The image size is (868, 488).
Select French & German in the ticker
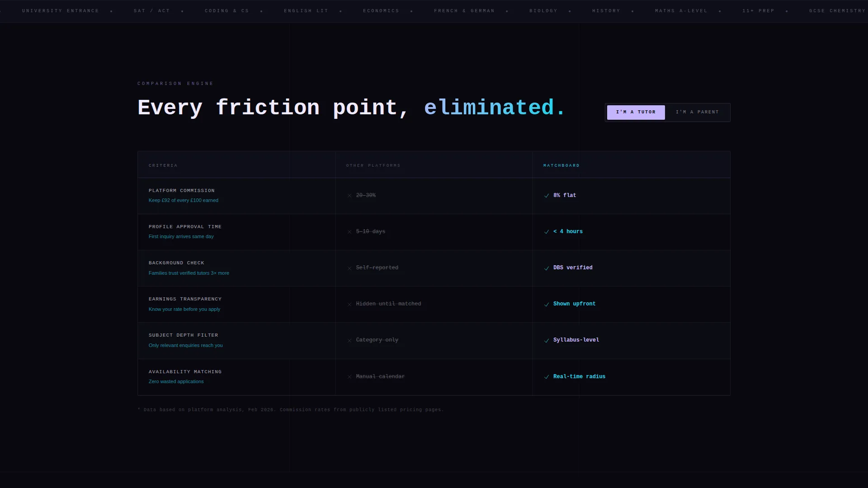pos(464,11)
